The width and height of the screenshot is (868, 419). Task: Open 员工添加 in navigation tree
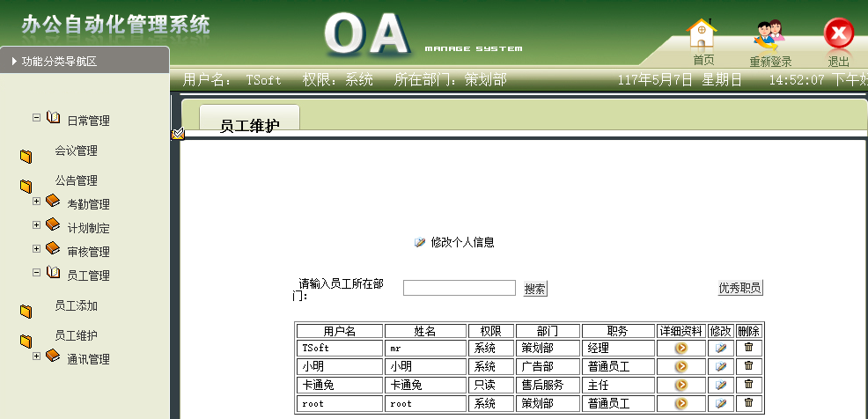click(76, 305)
